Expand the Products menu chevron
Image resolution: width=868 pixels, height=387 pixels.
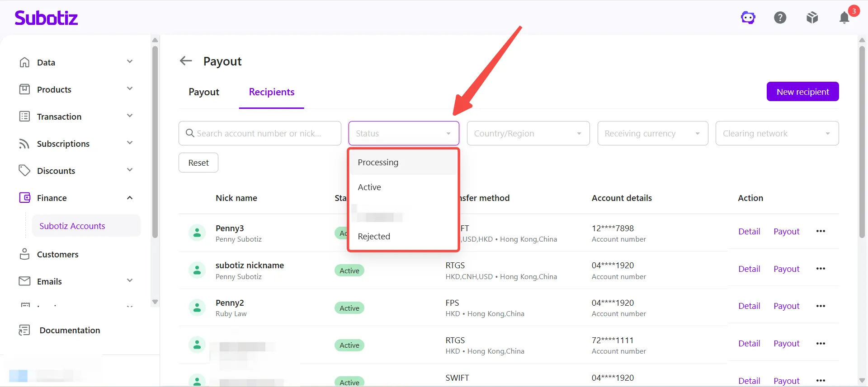130,89
